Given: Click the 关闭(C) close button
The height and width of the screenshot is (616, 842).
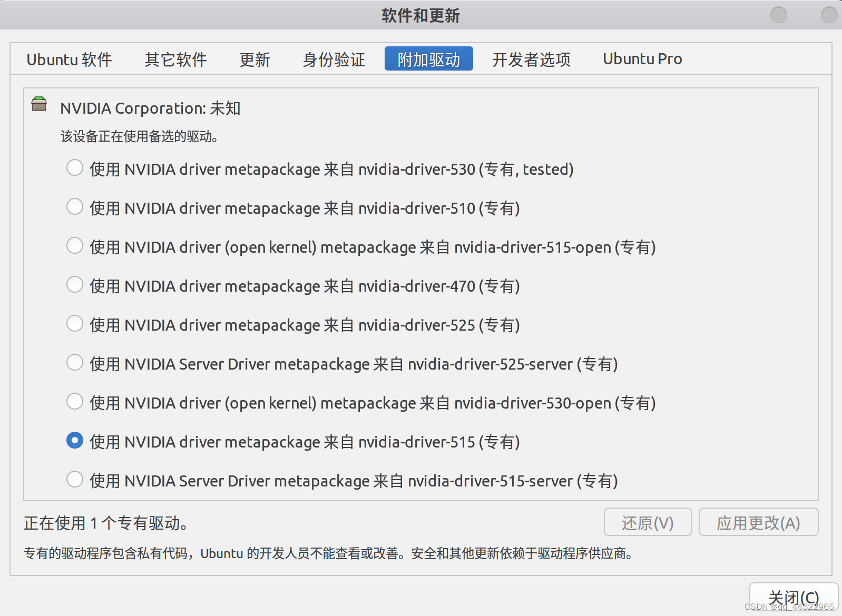Looking at the screenshot, I should [794, 598].
